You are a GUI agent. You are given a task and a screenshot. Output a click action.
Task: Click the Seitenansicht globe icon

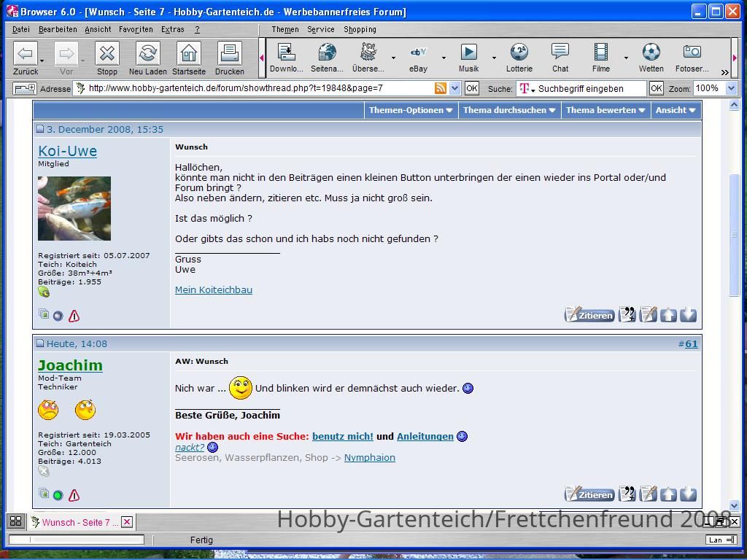(328, 52)
